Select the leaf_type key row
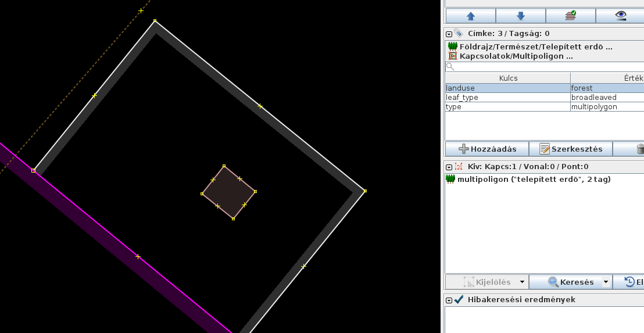The width and height of the screenshot is (644, 333). [508, 97]
